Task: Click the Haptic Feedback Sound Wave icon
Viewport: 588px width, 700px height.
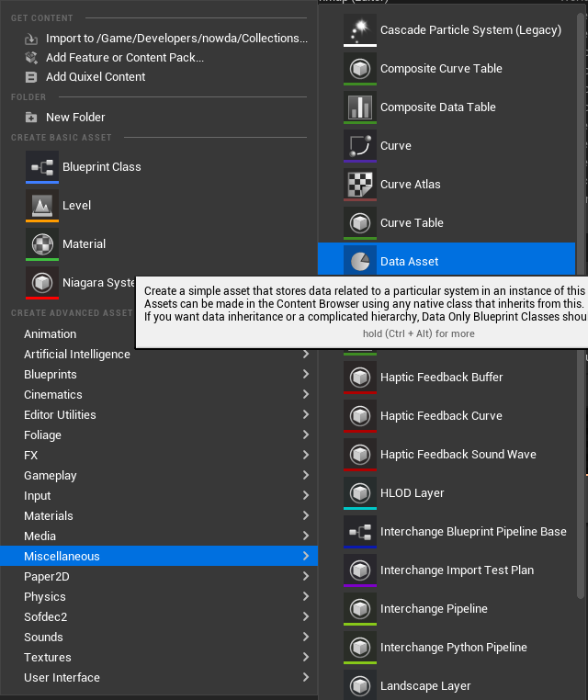Action: pos(360,455)
